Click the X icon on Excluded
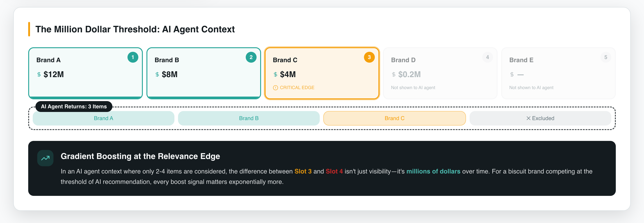 coord(528,118)
